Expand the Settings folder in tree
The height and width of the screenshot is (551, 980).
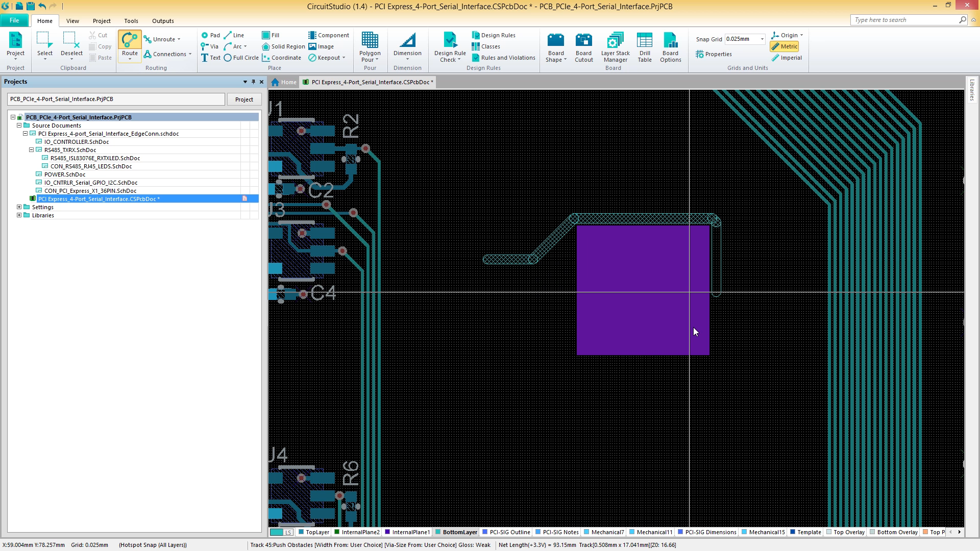point(19,207)
